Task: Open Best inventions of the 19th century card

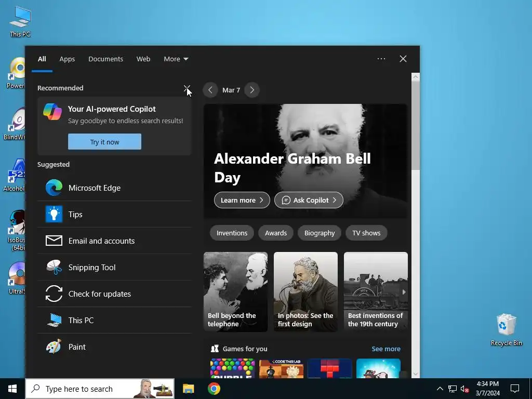Action: coord(376,292)
